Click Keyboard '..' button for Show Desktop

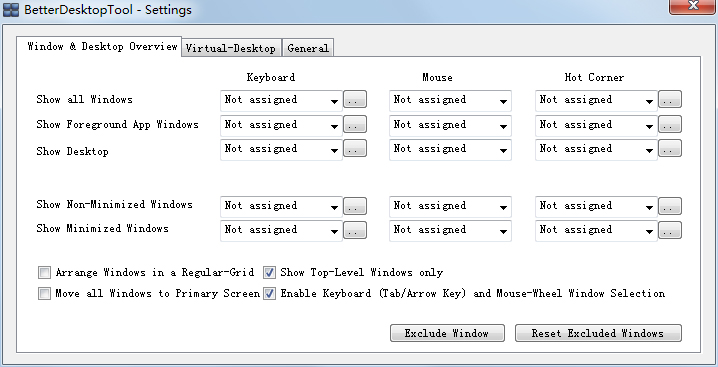pyautogui.click(x=355, y=148)
